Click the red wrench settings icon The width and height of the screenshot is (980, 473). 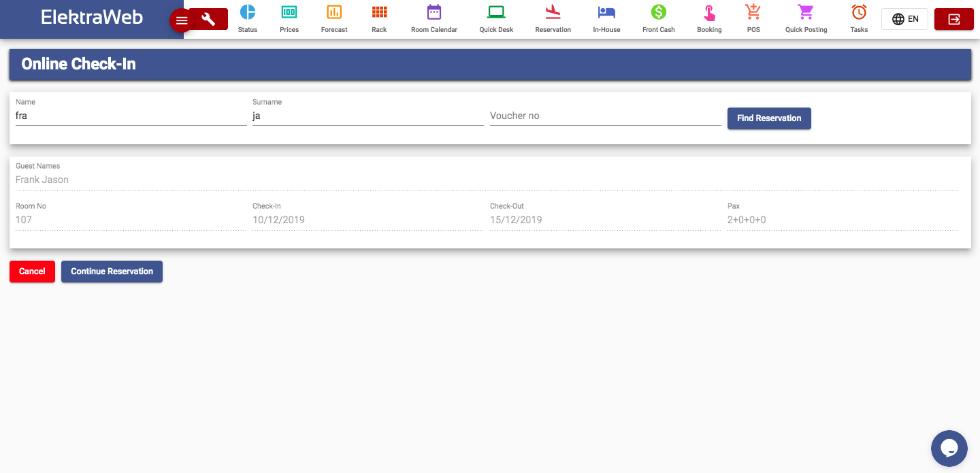pyautogui.click(x=210, y=19)
